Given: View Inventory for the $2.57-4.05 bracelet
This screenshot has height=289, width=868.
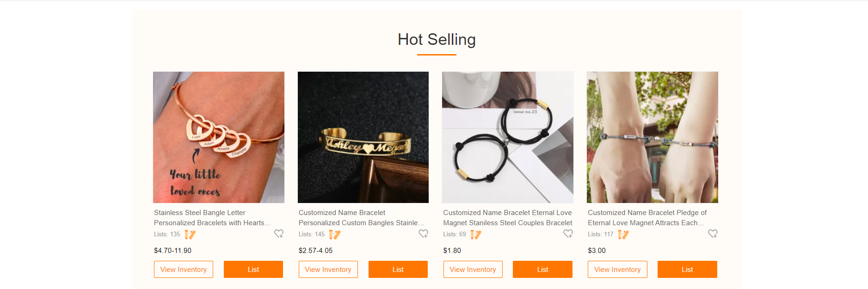Looking at the screenshot, I should pyautogui.click(x=328, y=270).
